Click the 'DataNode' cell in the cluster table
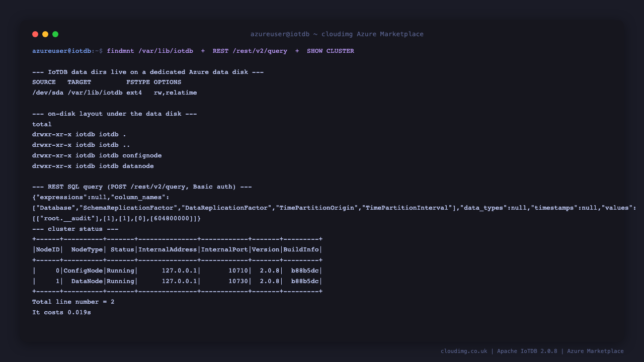644x362 pixels. click(x=87, y=281)
